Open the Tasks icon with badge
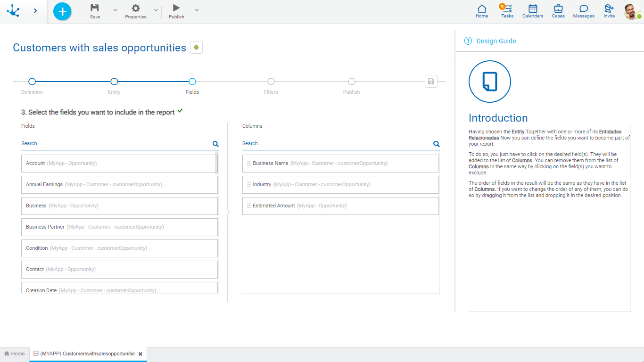Screen dimensions: 644x362 click(x=507, y=9)
